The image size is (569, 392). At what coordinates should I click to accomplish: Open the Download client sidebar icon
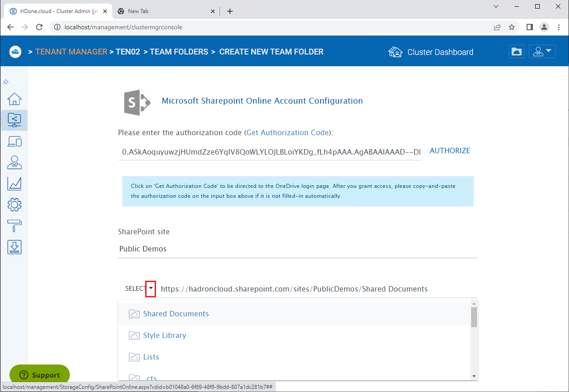click(x=14, y=247)
